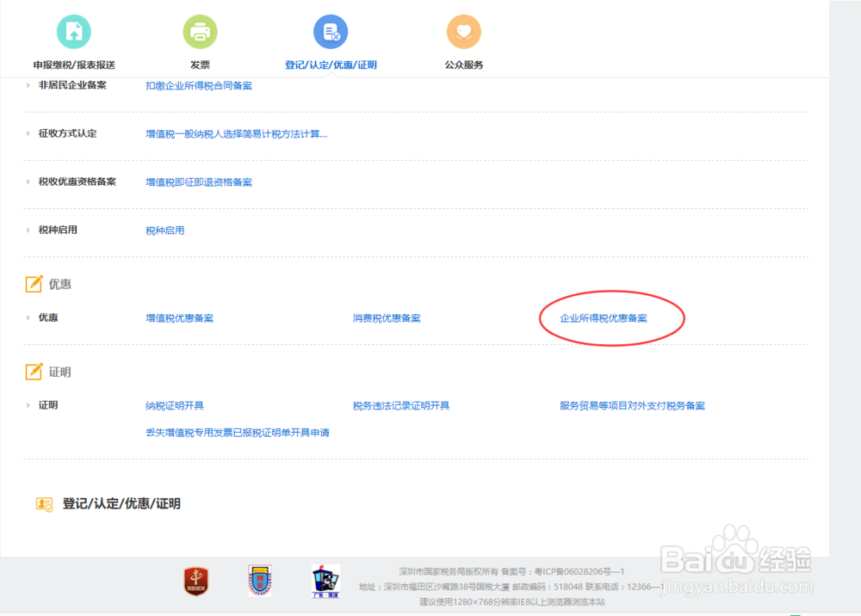The width and height of the screenshot is (861, 616).
Task: Expand the 优惠 row arrow
Action: coord(28,317)
